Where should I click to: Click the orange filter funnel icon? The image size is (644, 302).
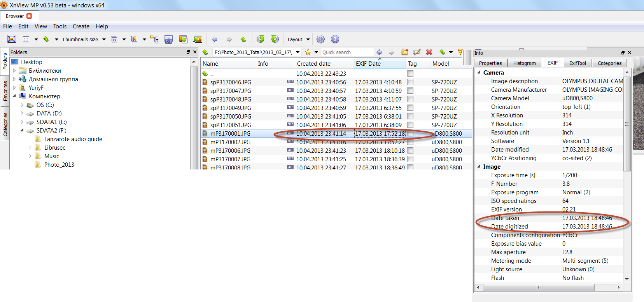point(460,52)
